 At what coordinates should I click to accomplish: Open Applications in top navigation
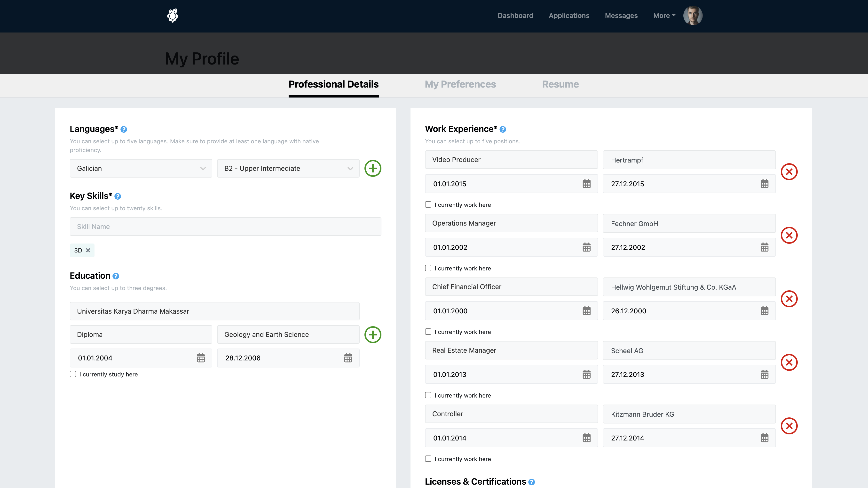click(569, 16)
